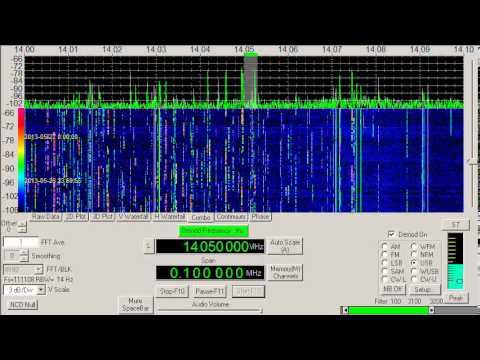Click the 14.050000 MHz center frequency display
This screenshot has height=360, width=480.
click(210, 247)
